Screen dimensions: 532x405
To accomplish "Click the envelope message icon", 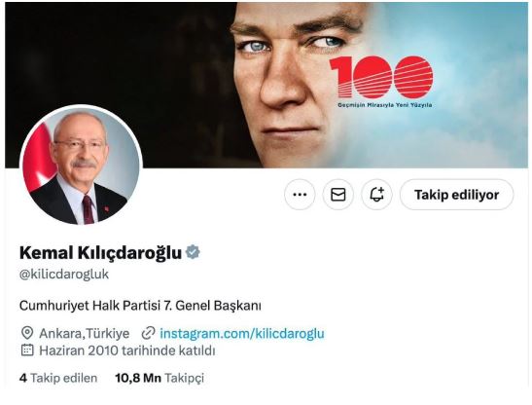I will (x=337, y=195).
